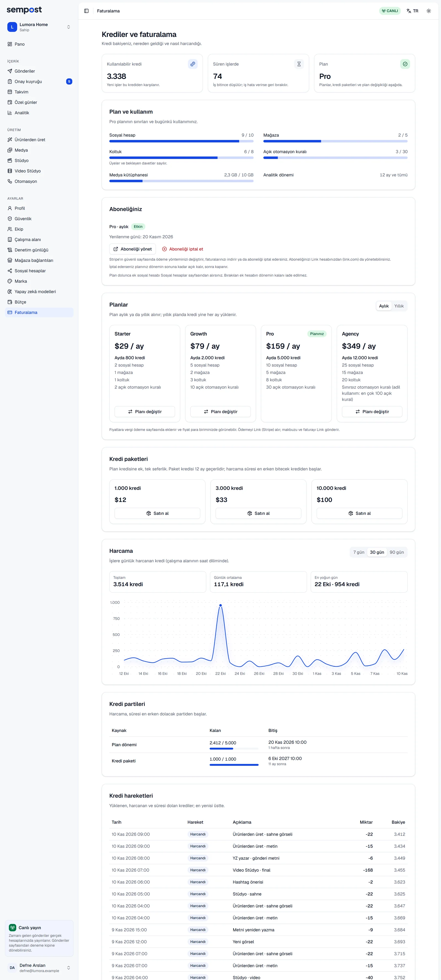Viewport: 441px width, 980px height.
Task: Click the Güvenlik shield icon
Action: point(10,219)
